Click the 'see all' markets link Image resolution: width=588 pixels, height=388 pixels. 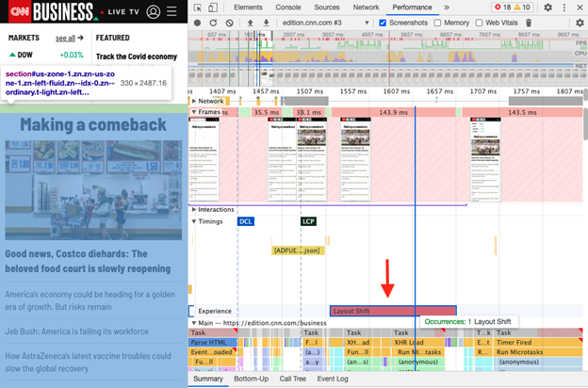click(65, 38)
